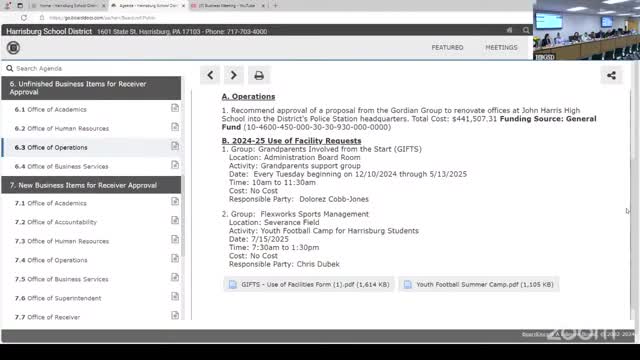
Task: Go to the previous agenda item arrow
Action: pos(210,75)
